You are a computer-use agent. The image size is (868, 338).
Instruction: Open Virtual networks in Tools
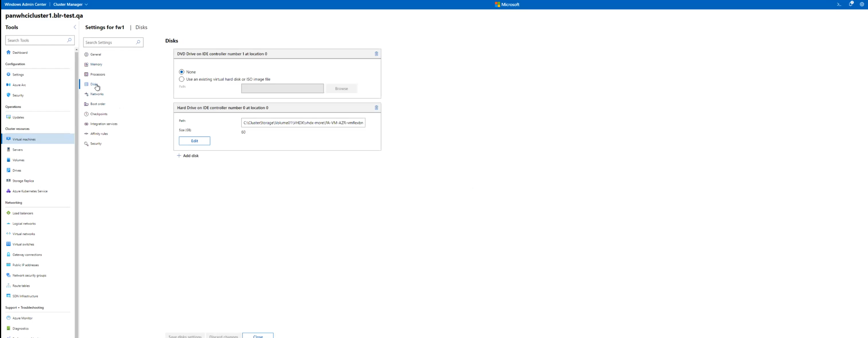[x=24, y=234]
